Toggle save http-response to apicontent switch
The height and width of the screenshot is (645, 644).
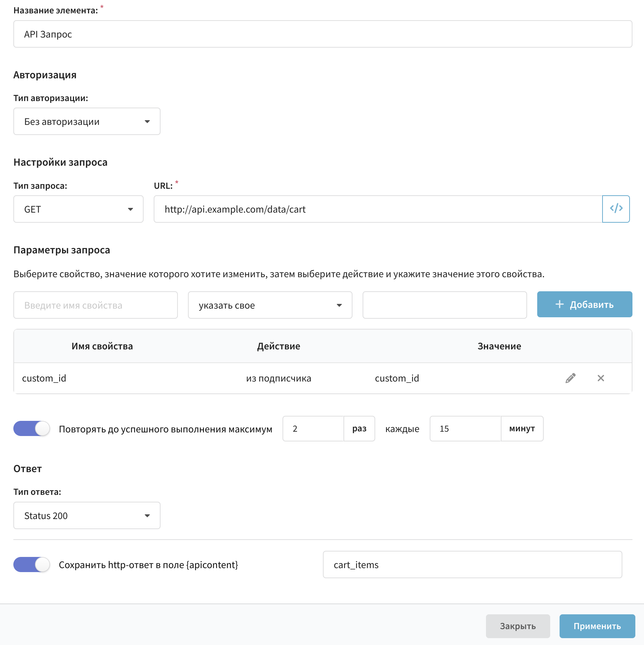coord(32,565)
